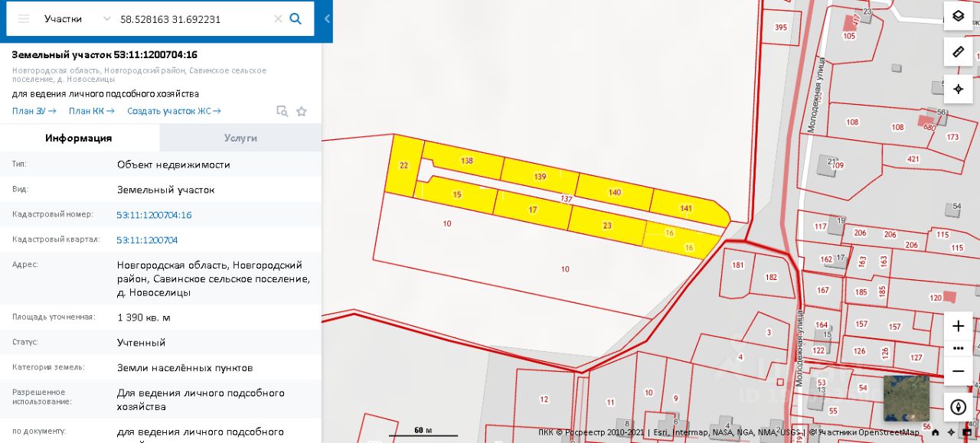The height and width of the screenshot is (443, 980).
Task: Open the План ЗУ link
Action: (x=34, y=111)
